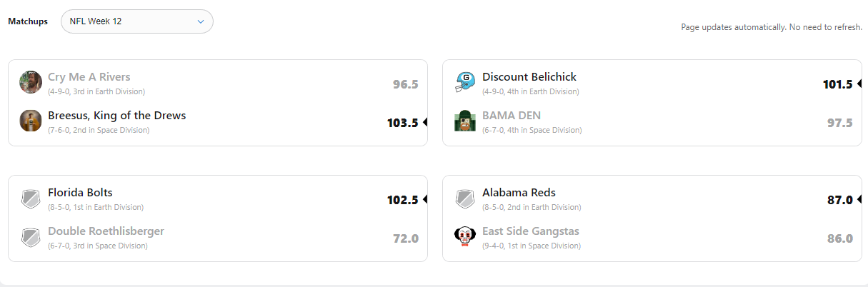The height and width of the screenshot is (287, 868).
Task: Click Cry Me A Rivers team avatar
Action: pyautogui.click(x=31, y=82)
